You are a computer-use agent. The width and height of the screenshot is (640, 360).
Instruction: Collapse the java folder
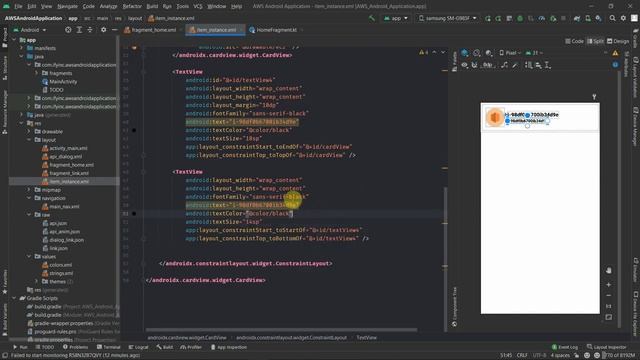(x=22, y=56)
